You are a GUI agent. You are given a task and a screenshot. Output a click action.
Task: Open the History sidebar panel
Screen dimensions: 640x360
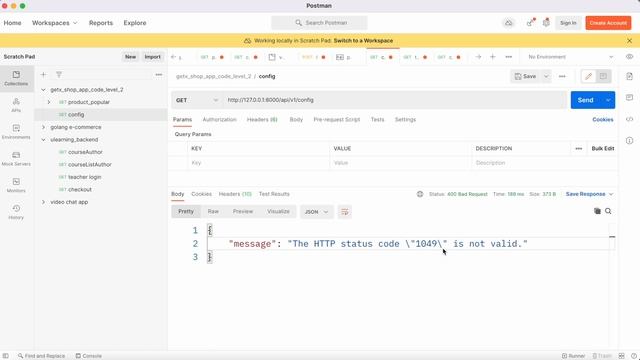[x=16, y=212]
